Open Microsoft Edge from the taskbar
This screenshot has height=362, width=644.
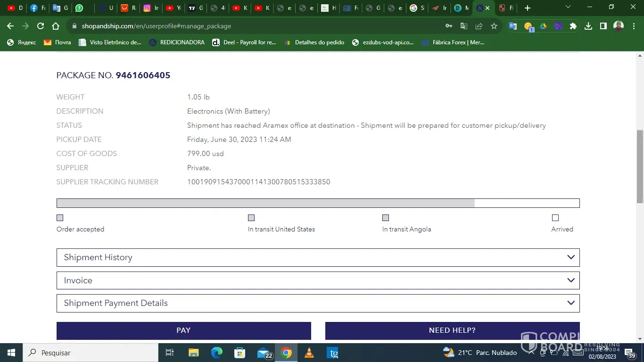point(216,353)
